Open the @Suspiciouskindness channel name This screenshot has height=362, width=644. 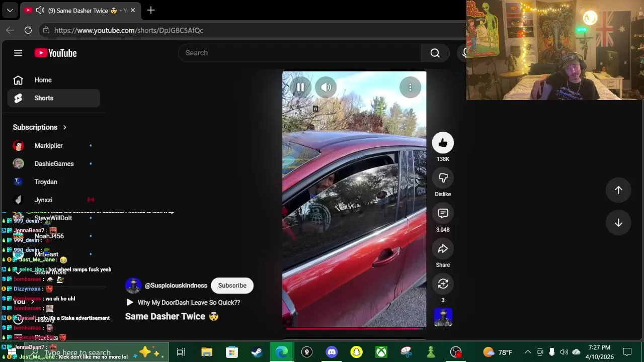[176, 286]
